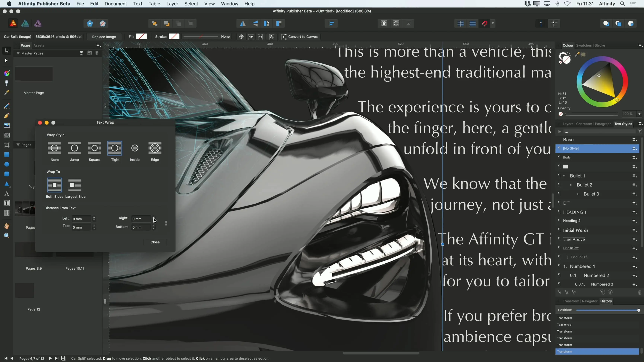Choose the Square wrap style
The width and height of the screenshot is (644, 362).
click(x=95, y=151)
